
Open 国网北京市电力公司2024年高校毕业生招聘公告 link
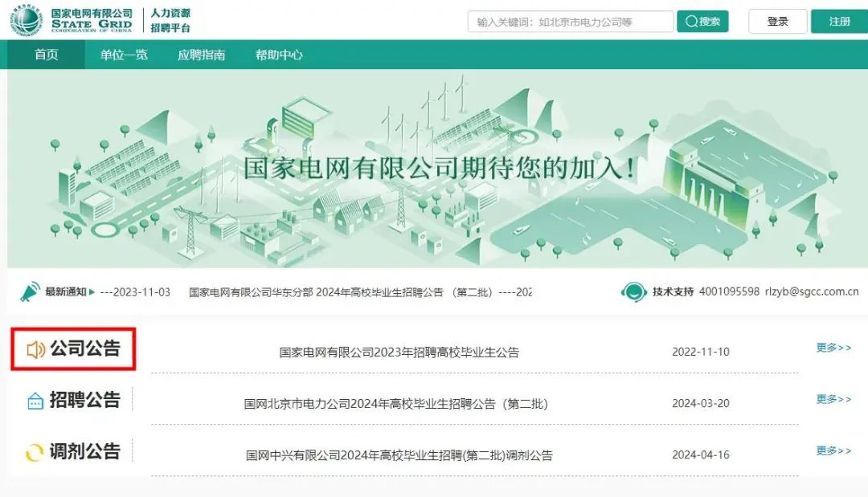tap(395, 404)
